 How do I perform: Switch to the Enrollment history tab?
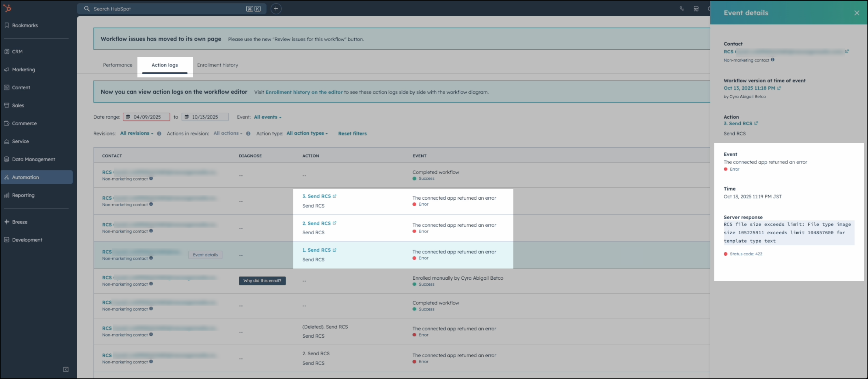(217, 65)
